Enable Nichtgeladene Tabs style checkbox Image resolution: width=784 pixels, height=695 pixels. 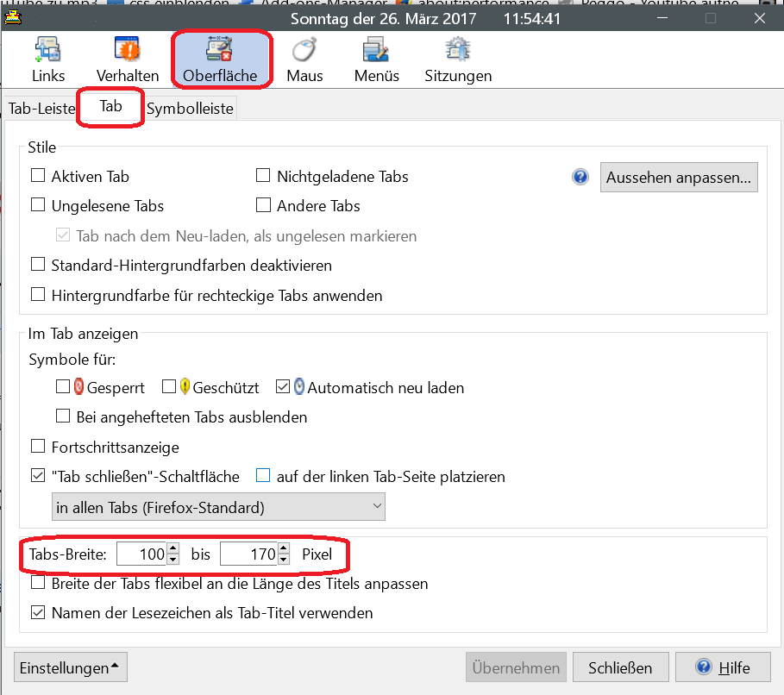point(263,176)
